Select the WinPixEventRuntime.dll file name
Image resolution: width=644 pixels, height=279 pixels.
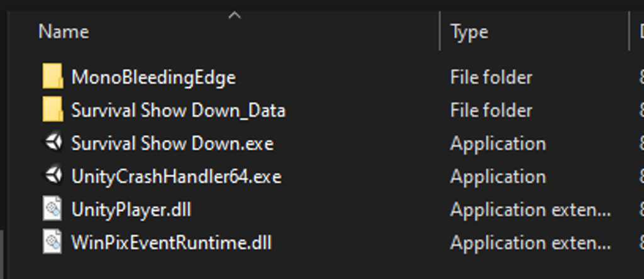pos(171,243)
